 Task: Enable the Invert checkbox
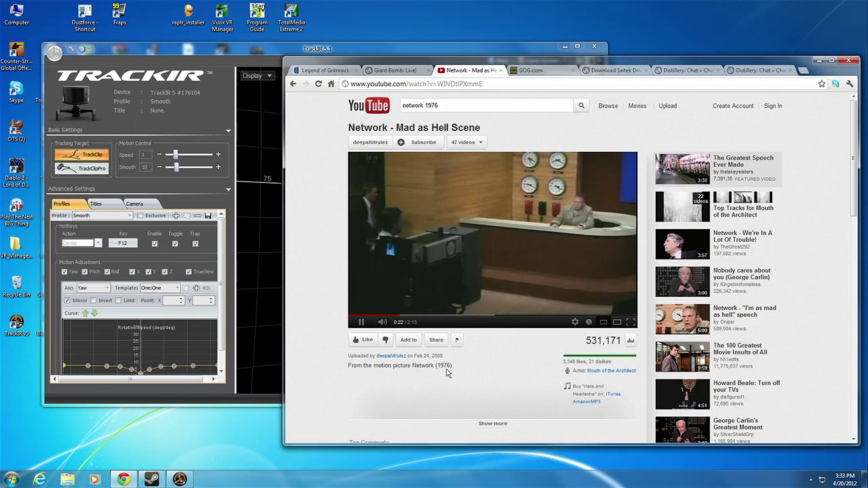pos(94,300)
